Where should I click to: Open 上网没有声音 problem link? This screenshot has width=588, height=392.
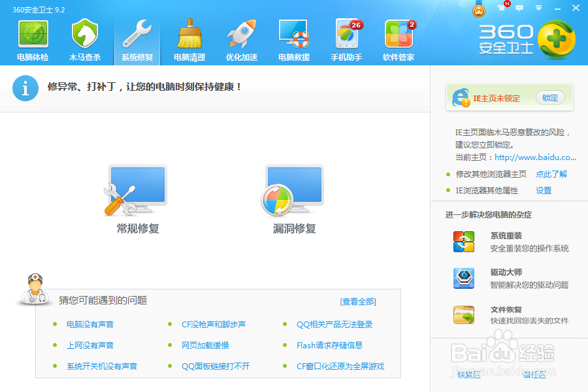point(90,346)
